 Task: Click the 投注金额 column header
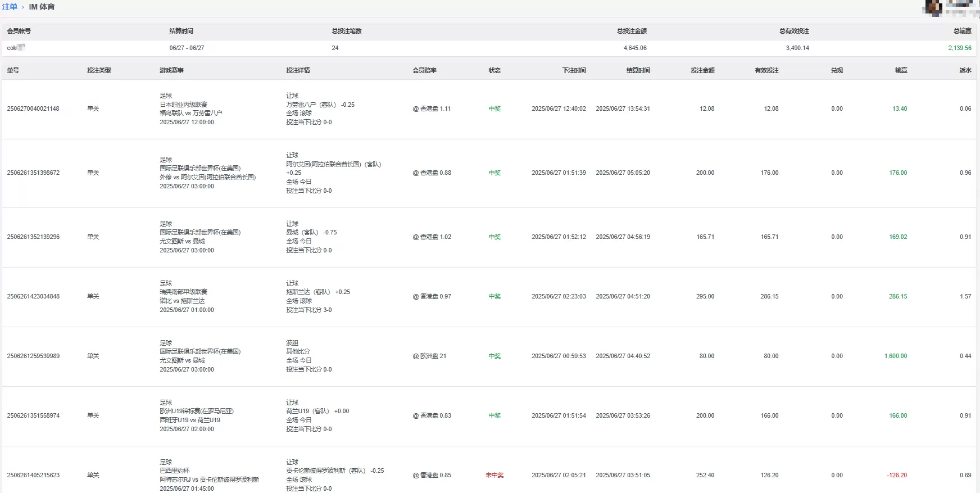tap(702, 70)
